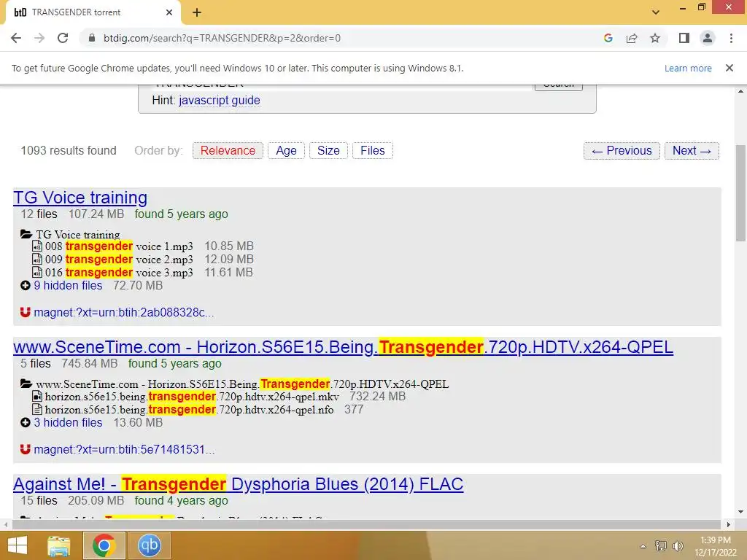Image resolution: width=747 pixels, height=560 pixels.
Task: Click file size '732.24 MB'
Action: click(x=377, y=396)
